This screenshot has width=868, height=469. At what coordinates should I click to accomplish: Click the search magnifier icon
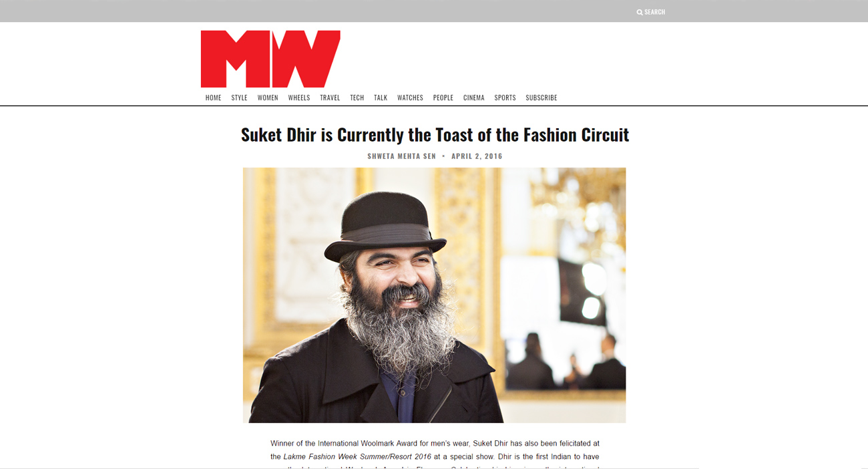pyautogui.click(x=640, y=12)
